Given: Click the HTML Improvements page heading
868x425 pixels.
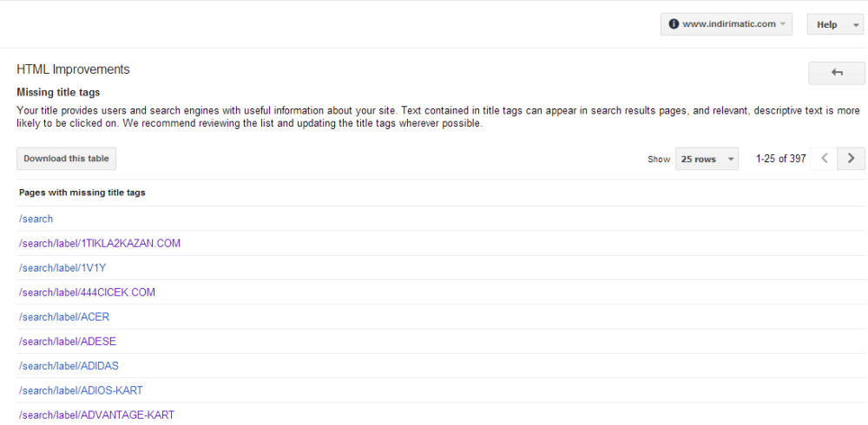Looking at the screenshot, I should (73, 69).
